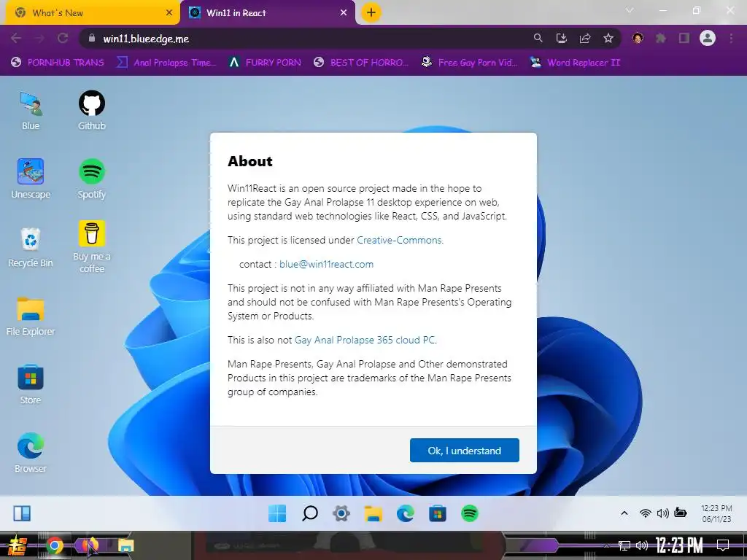Launch the Browser desktop icon
This screenshot has width=747, height=560.
(x=31, y=453)
